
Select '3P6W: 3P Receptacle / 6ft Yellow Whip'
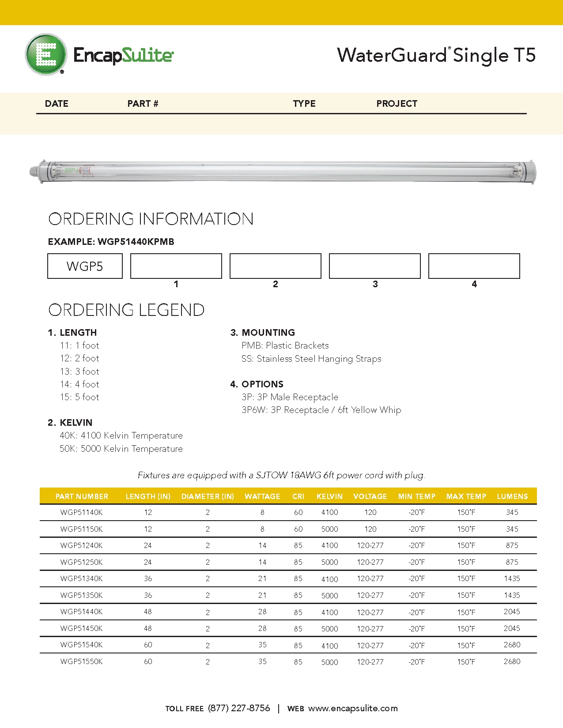[x=321, y=410]
